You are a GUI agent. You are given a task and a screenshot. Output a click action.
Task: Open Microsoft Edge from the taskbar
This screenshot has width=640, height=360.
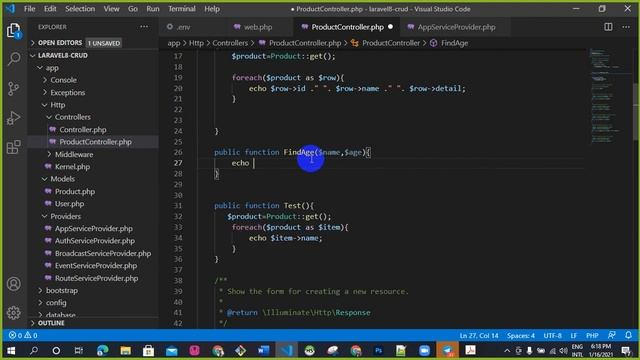tap(102, 351)
